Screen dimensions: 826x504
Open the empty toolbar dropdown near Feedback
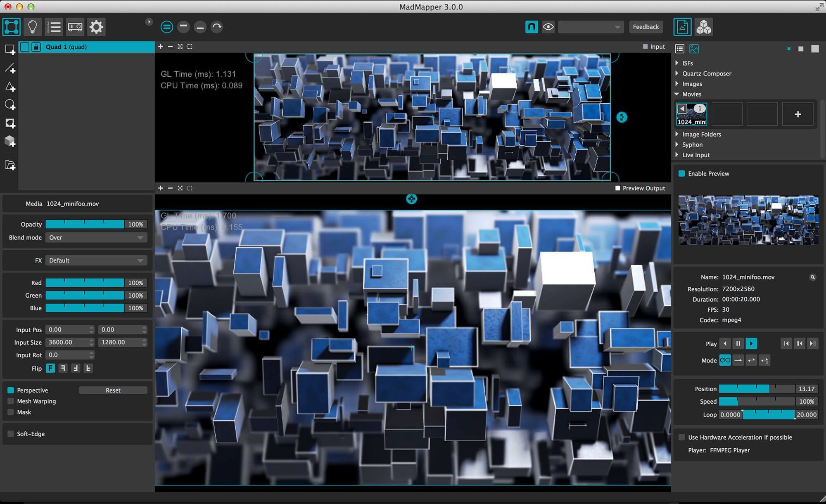[x=591, y=27]
